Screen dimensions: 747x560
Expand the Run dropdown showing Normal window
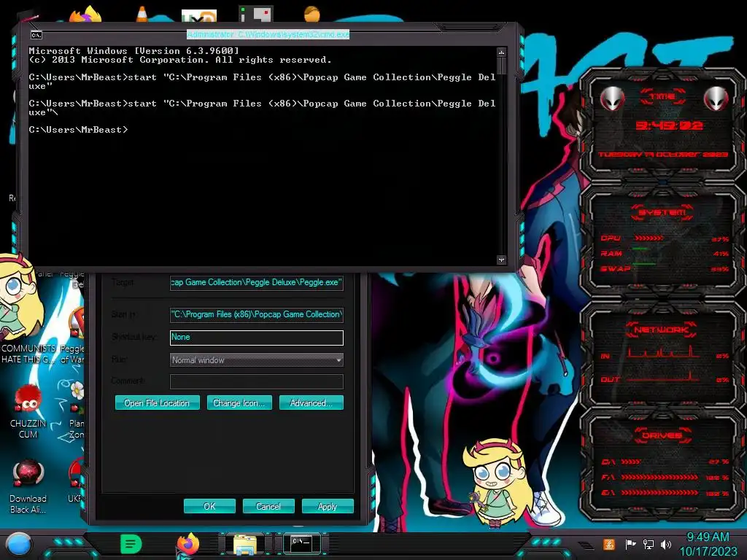pyautogui.click(x=256, y=360)
